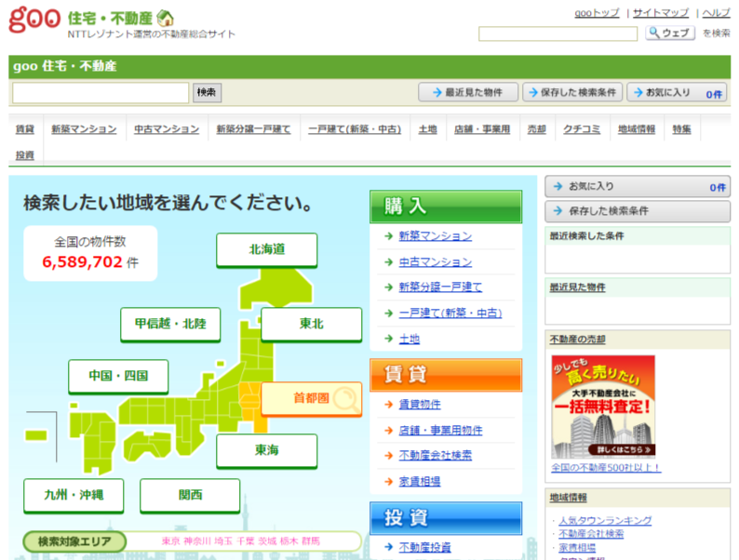This screenshot has height=560, width=739.
Task: Choose the 九州・沖縄 region button
Action: (74, 495)
